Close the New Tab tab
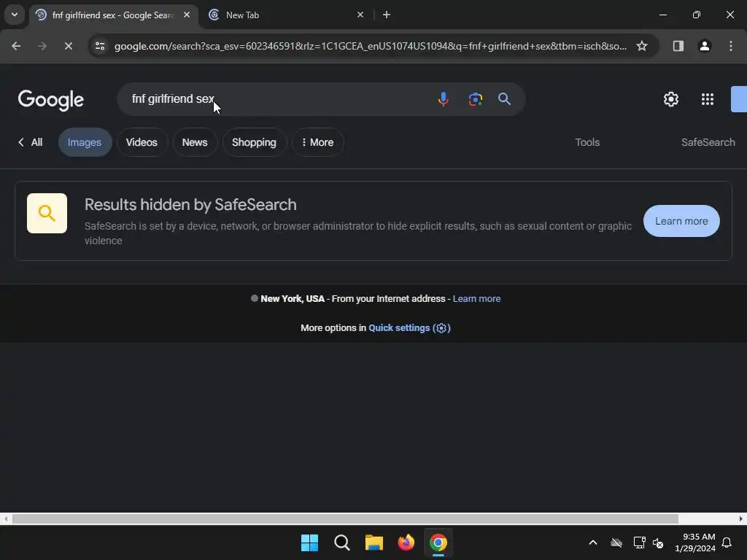Image resolution: width=747 pixels, height=560 pixels. coord(360,15)
